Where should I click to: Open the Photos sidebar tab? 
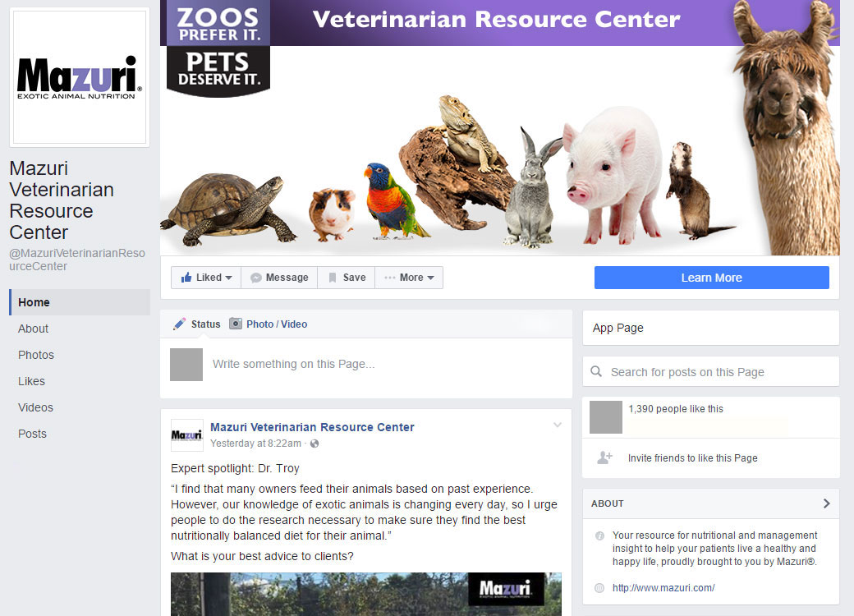(x=36, y=355)
